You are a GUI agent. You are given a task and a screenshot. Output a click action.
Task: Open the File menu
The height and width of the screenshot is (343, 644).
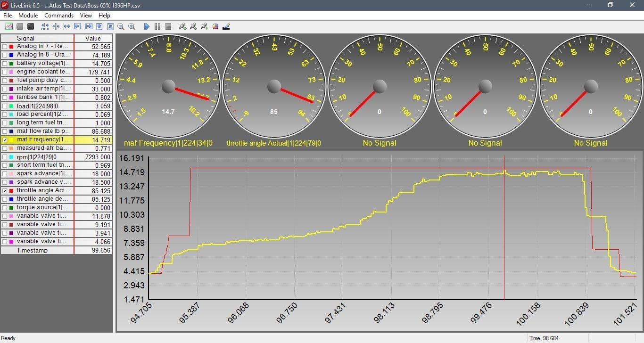[x=8, y=16]
